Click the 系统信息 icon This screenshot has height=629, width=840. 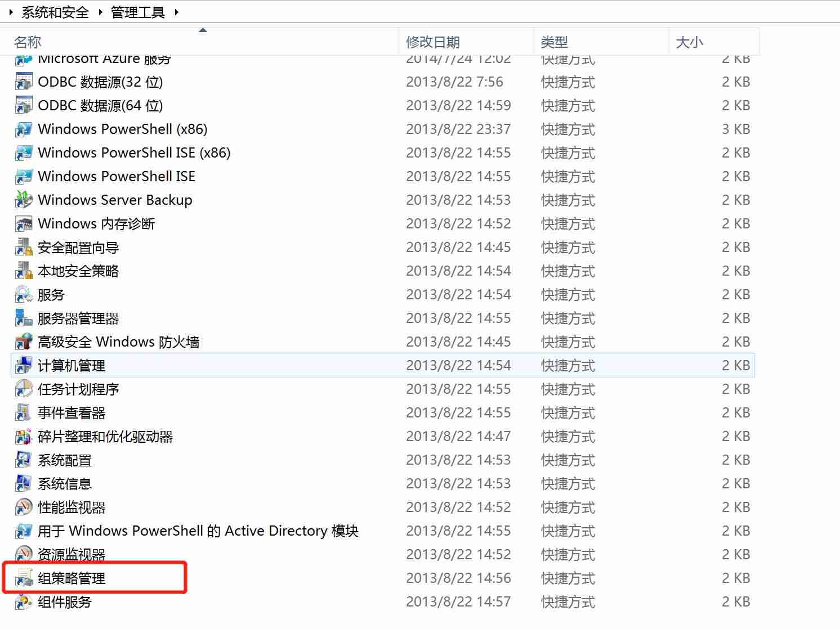click(x=24, y=484)
